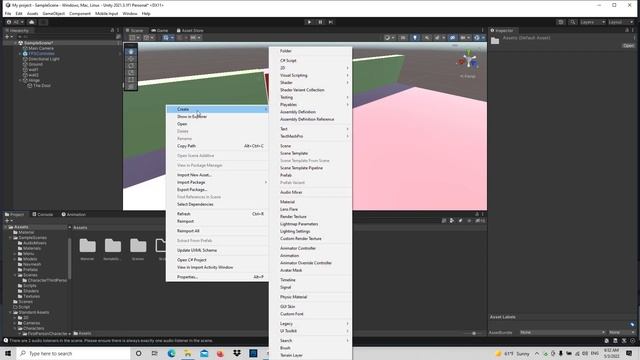Toggle hidden objects visibility in scene
This screenshot has height=360, width=640.
click(x=452, y=38)
